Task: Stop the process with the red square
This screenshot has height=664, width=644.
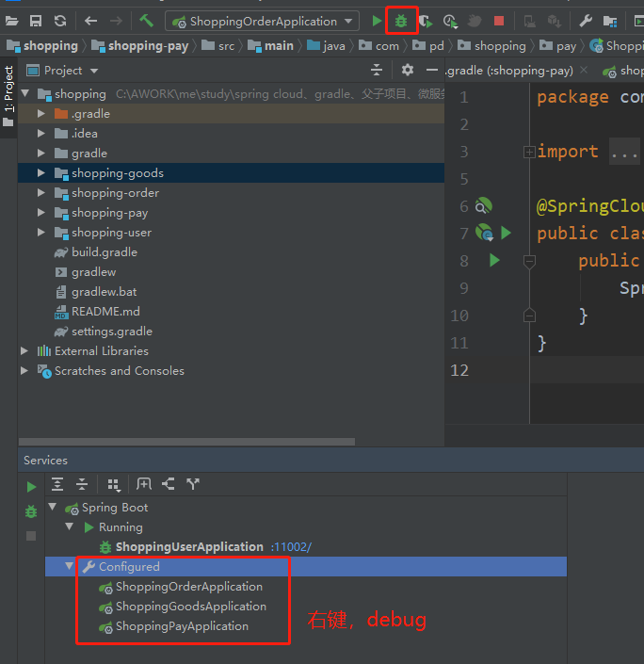Action: coord(499,21)
